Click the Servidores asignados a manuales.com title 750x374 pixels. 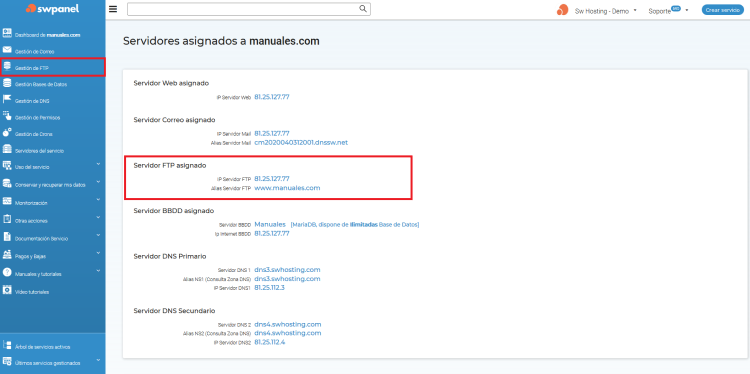221,41
